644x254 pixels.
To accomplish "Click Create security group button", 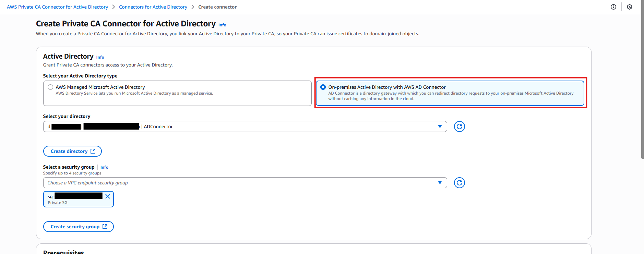I will (x=79, y=227).
